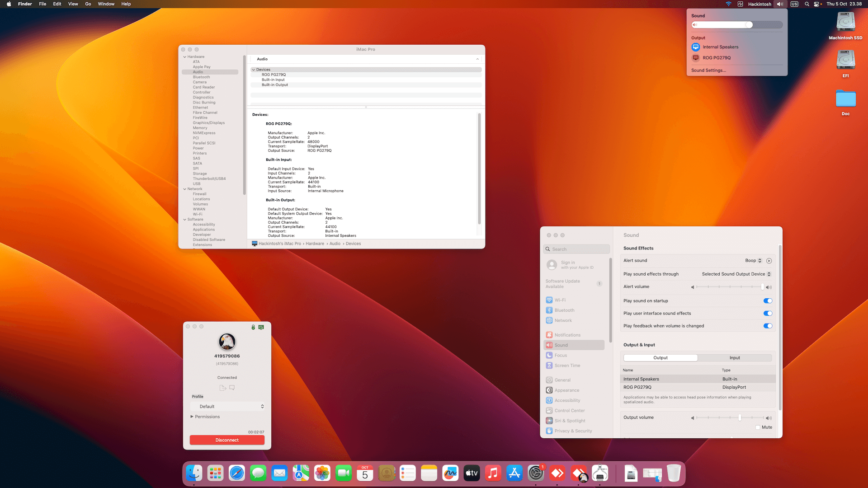Click Hardware in the System Information path bar

[x=315, y=244]
